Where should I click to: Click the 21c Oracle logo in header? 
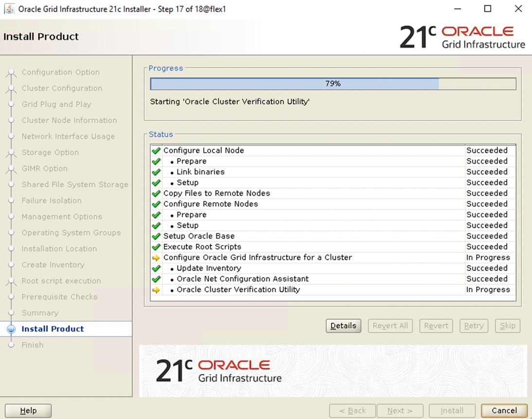[462, 37]
